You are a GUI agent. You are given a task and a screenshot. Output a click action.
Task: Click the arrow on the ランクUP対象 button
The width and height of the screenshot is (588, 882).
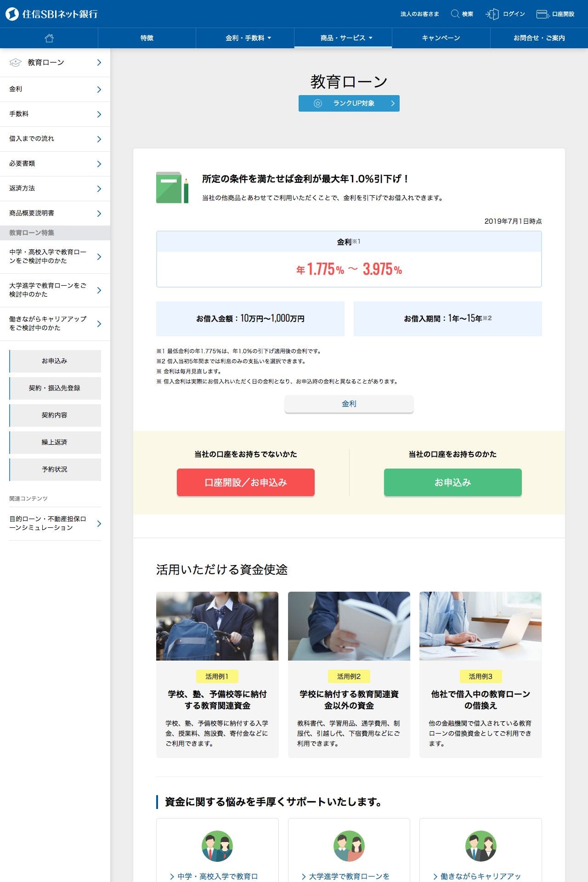pyautogui.click(x=393, y=103)
